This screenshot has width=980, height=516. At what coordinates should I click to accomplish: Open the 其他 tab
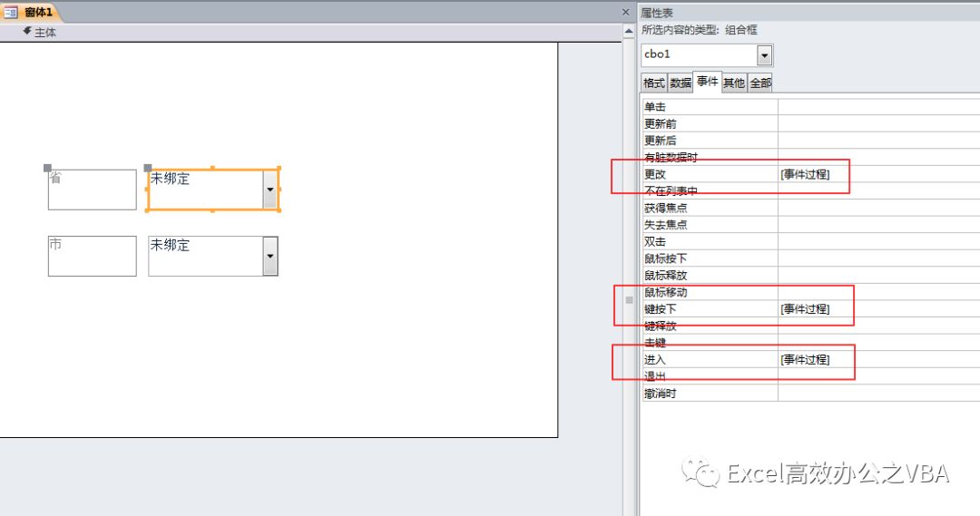(x=734, y=83)
